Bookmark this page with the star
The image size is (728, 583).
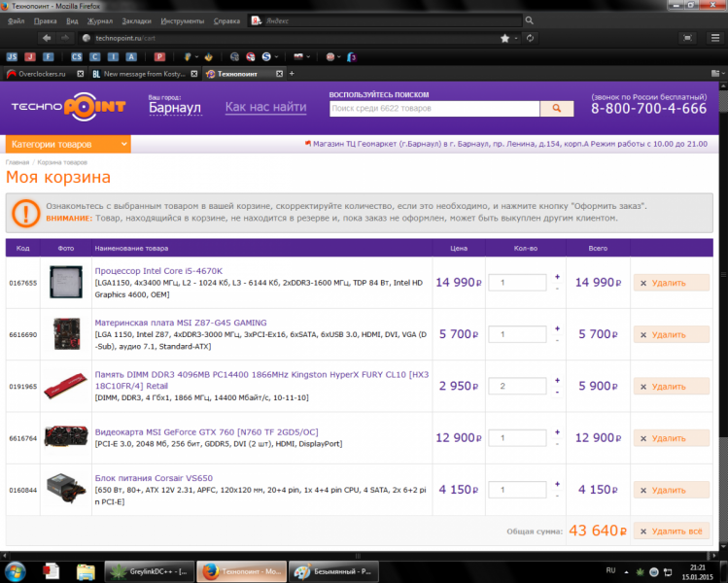point(505,39)
